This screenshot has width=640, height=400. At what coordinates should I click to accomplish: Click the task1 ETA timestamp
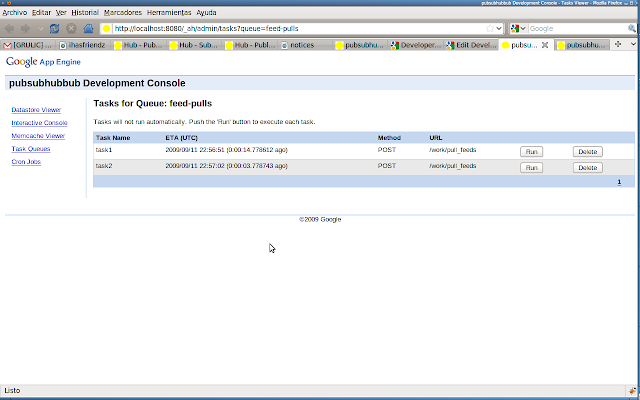click(227, 150)
